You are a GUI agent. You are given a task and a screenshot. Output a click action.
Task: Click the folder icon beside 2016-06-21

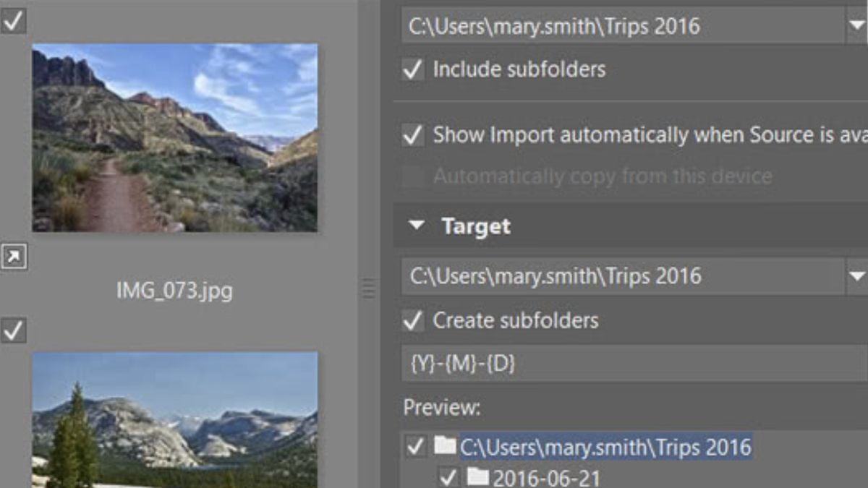tap(477, 477)
